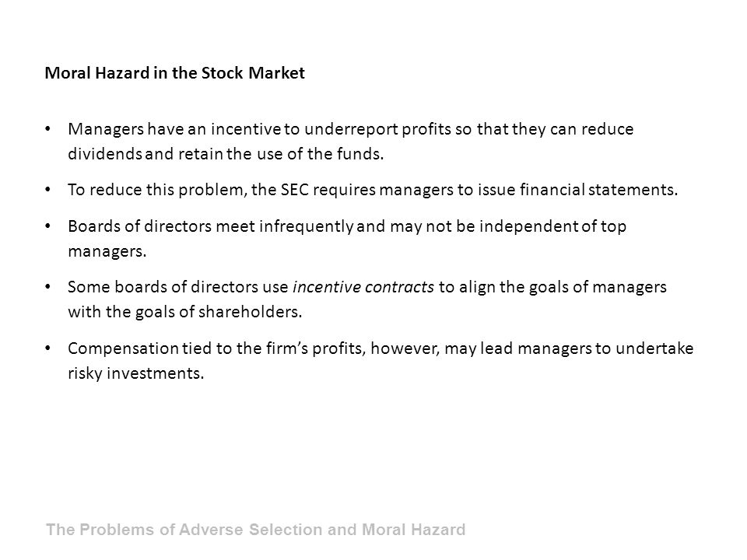Click the text 'risky investments.'
Screen dimensions: 747x560
(x=135, y=373)
